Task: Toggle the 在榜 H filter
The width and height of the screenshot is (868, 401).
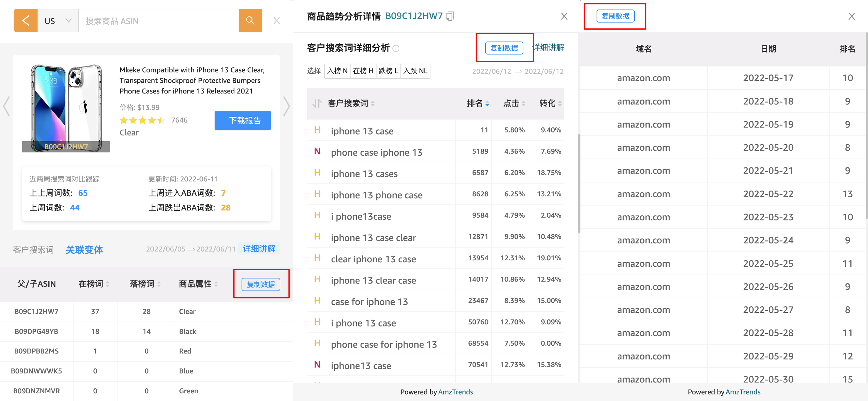Action: coord(363,71)
